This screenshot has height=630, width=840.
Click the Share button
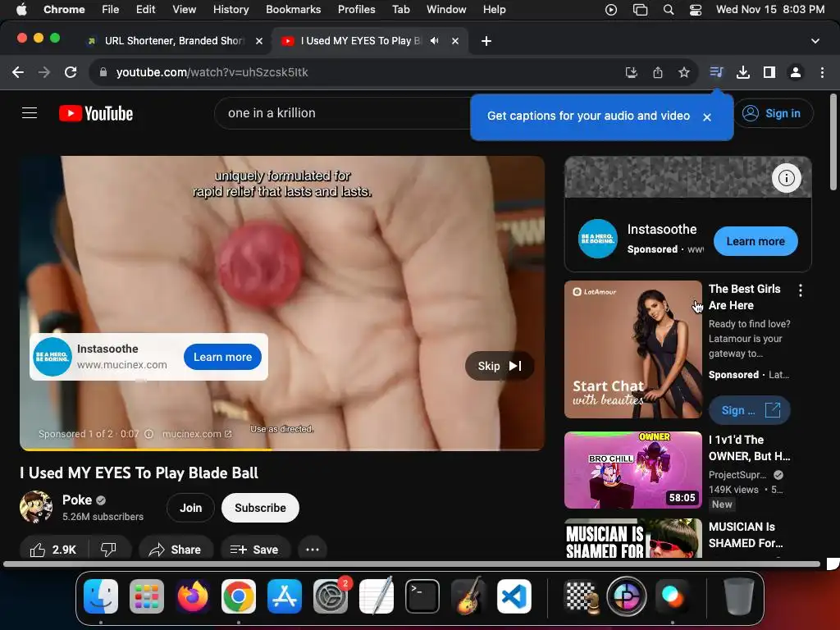pos(176,550)
